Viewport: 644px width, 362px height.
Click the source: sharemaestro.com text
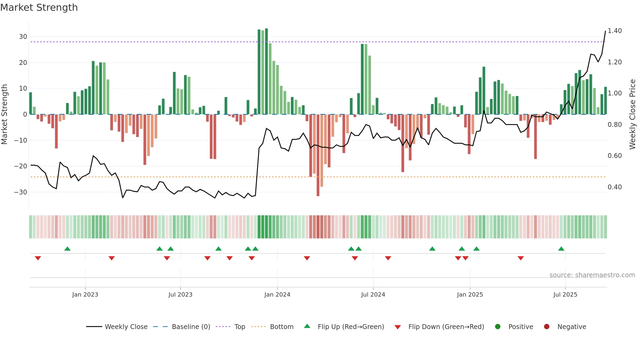[x=592, y=275]
